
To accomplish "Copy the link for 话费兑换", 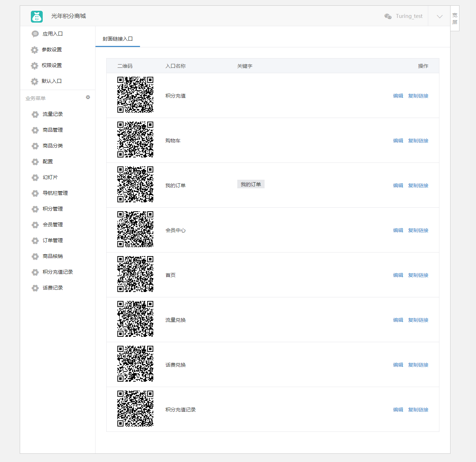I will (x=418, y=365).
